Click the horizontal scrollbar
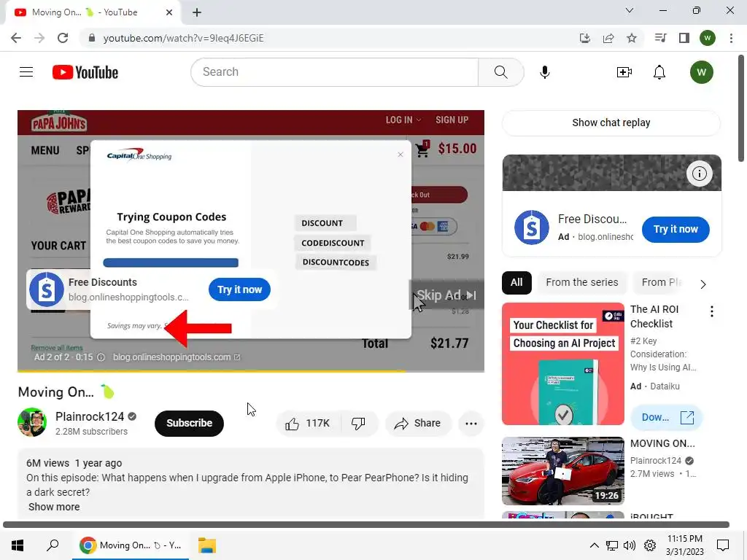 366,524
